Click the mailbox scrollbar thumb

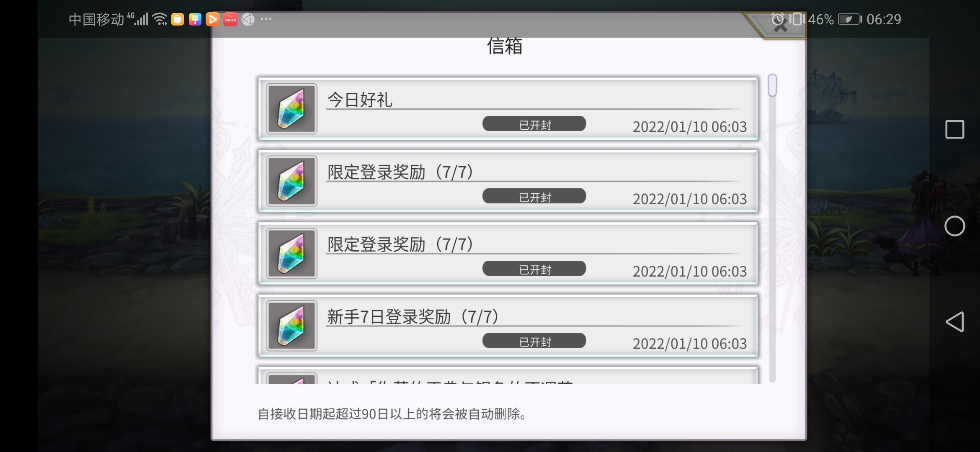tap(772, 85)
